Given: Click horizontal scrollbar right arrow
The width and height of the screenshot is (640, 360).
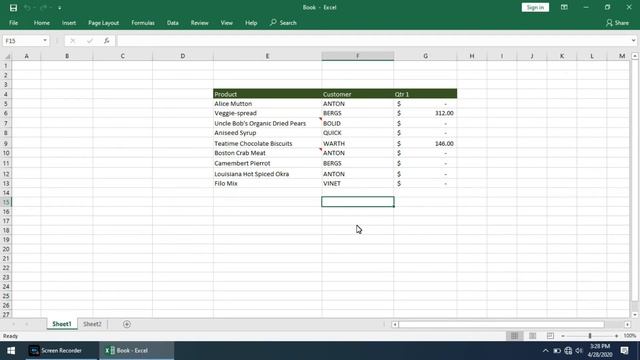Looking at the screenshot, I should coord(627,324).
